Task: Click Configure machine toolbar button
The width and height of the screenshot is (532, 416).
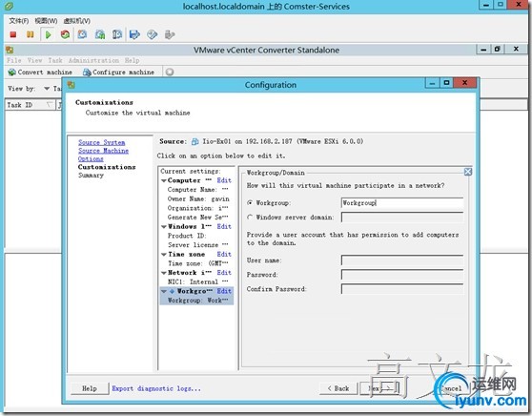Action: [x=119, y=72]
